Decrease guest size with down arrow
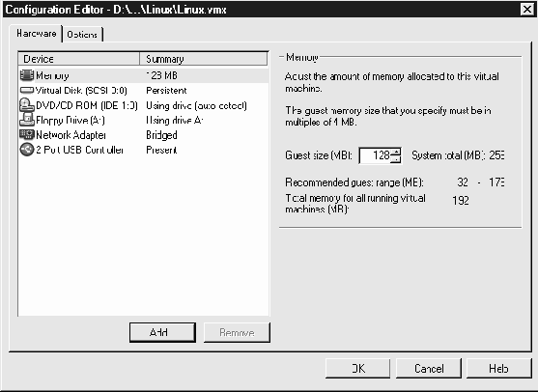This screenshot has height=392, width=538. click(396, 159)
